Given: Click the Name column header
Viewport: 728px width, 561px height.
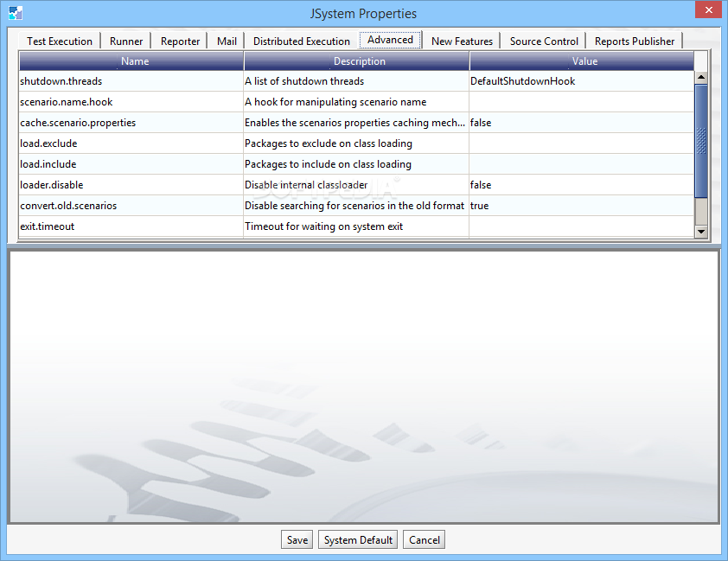Looking at the screenshot, I should pyautogui.click(x=131, y=61).
